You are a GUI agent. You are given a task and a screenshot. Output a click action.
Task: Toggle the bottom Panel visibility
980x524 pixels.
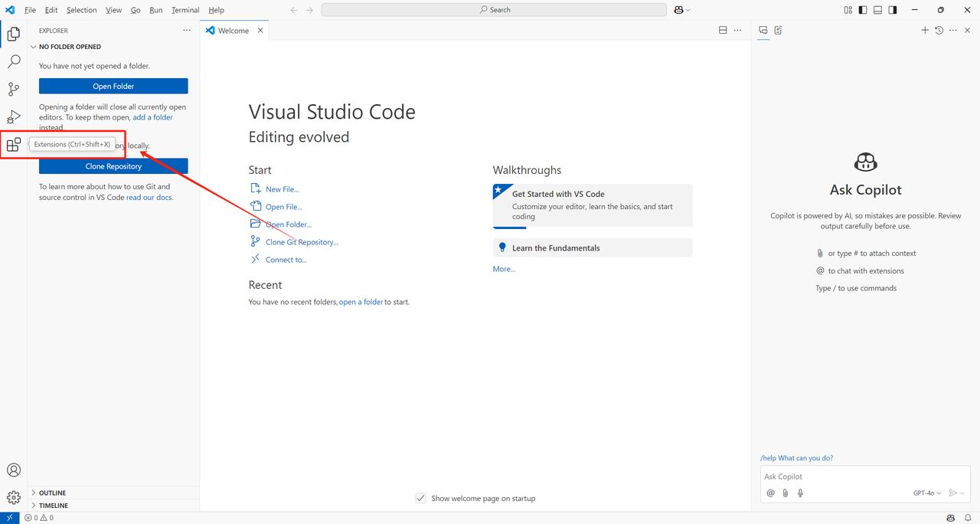tap(877, 10)
